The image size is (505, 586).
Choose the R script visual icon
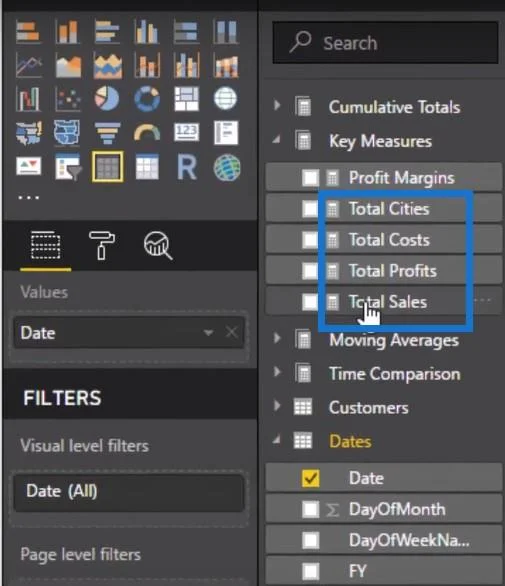coord(187,167)
